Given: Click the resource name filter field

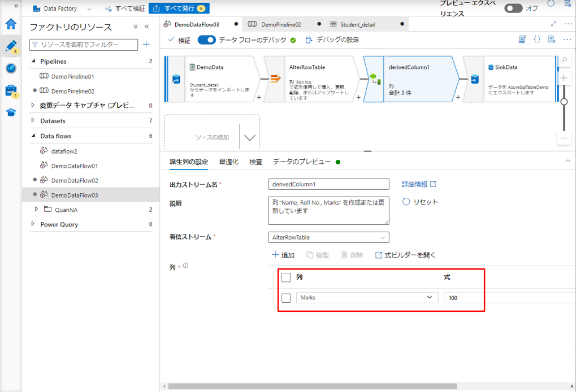Looking at the screenshot, I should pos(84,45).
